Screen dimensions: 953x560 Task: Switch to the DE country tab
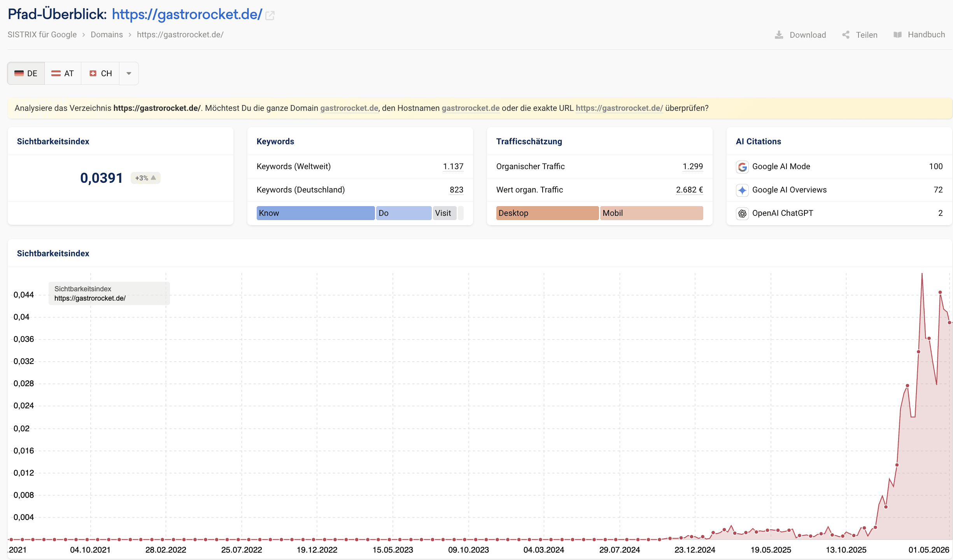tap(26, 73)
